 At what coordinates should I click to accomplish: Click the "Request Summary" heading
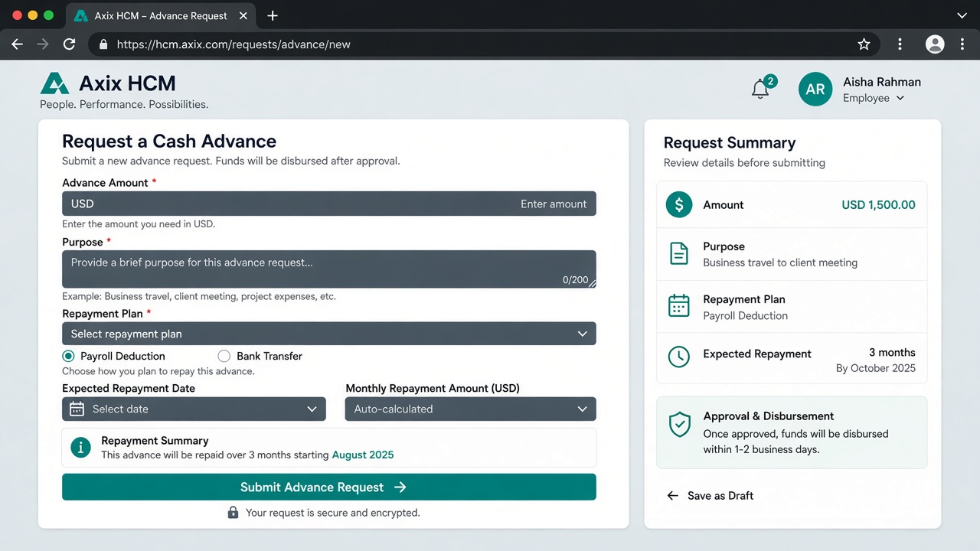coord(730,143)
